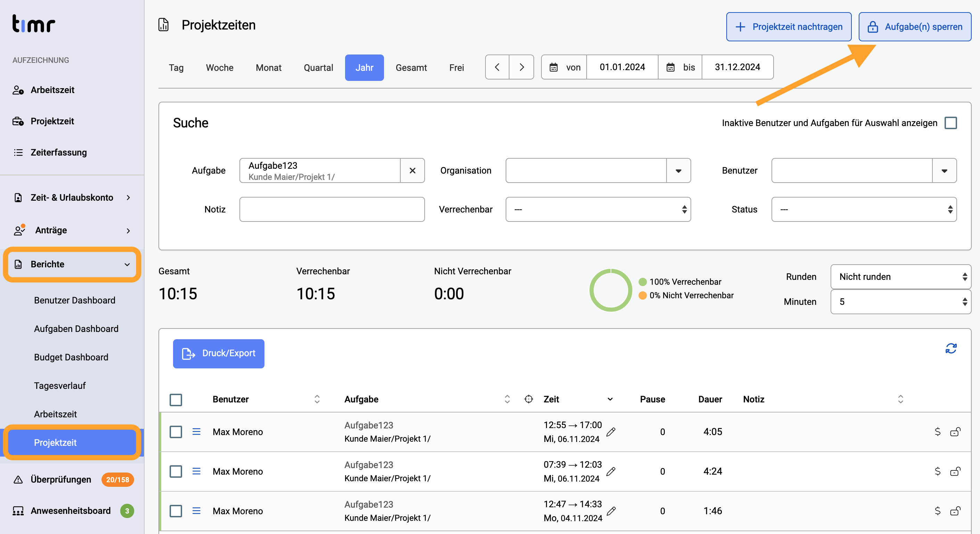Open details icon for 07:39 → 12:03 entry
The width and height of the screenshot is (980, 534).
pos(196,471)
